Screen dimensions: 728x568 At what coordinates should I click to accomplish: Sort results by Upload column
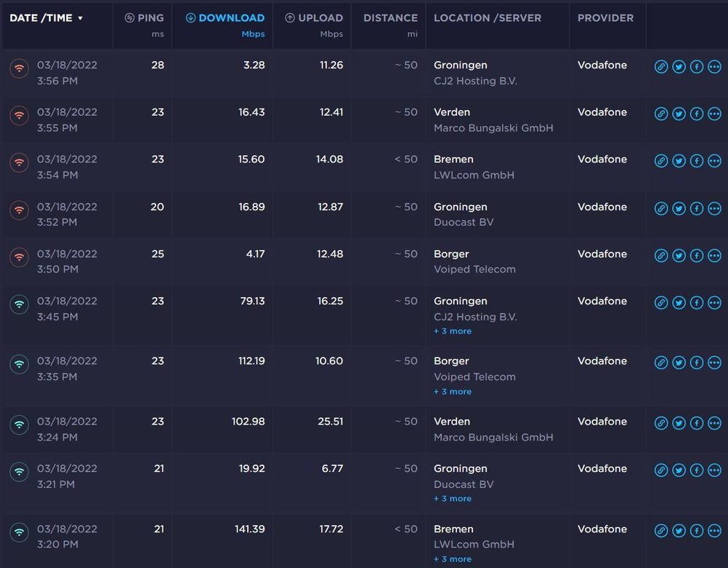[x=314, y=18]
